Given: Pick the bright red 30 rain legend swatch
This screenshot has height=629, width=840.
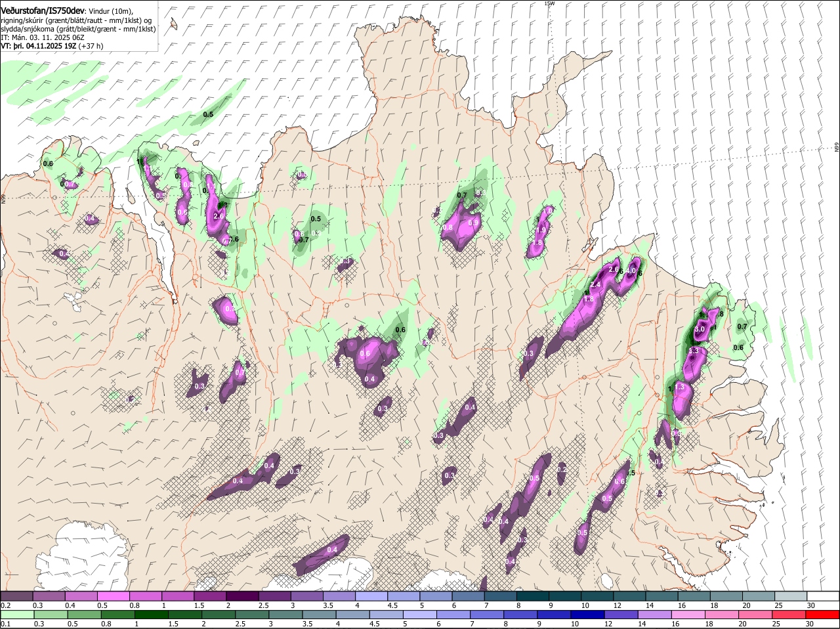Looking at the screenshot, I should [823, 615].
